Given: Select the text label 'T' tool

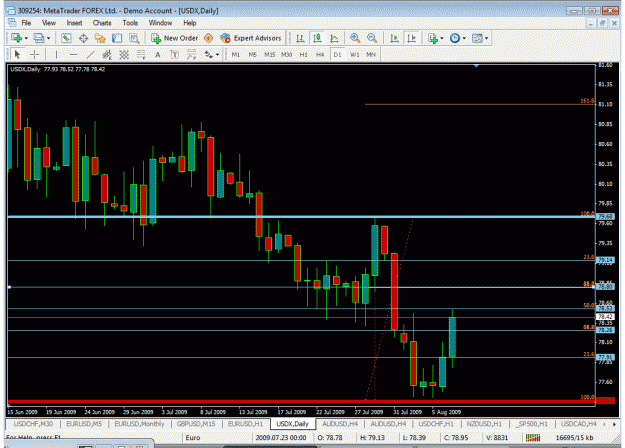Looking at the screenshot, I should (x=175, y=55).
